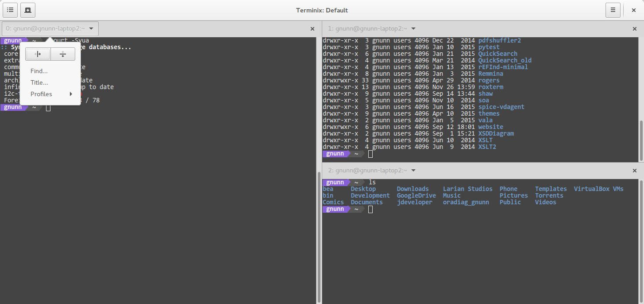Click the jdeveloper folder in ls output
Image resolution: width=644 pixels, height=304 pixels.
click(415, 202)
